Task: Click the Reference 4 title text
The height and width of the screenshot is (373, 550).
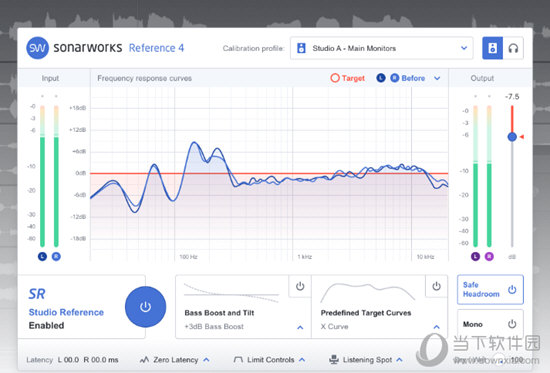Action: [156, 48]
